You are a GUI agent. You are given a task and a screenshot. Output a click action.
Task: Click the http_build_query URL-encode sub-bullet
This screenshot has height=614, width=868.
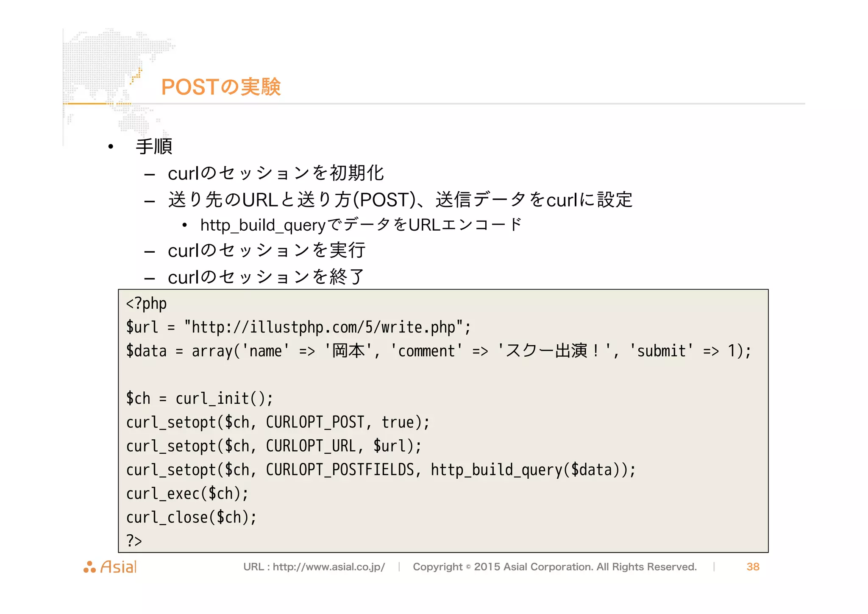coord(361,225)
